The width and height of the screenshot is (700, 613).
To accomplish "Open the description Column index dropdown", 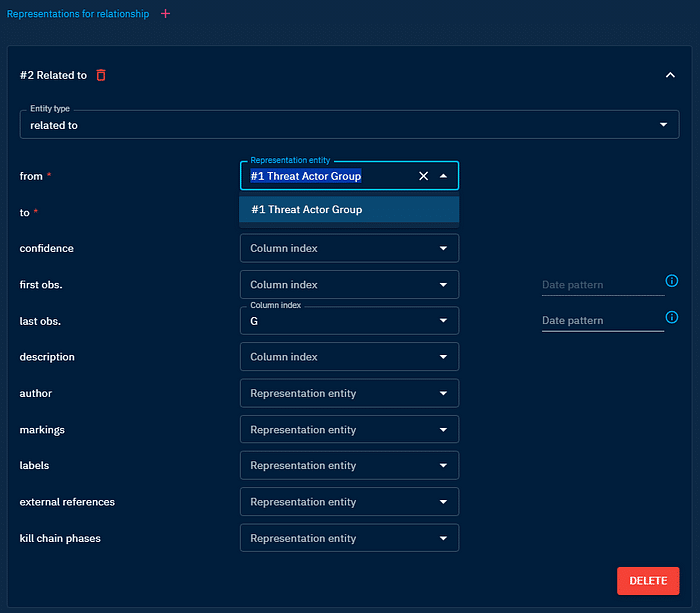I will [x=349, y=357].
